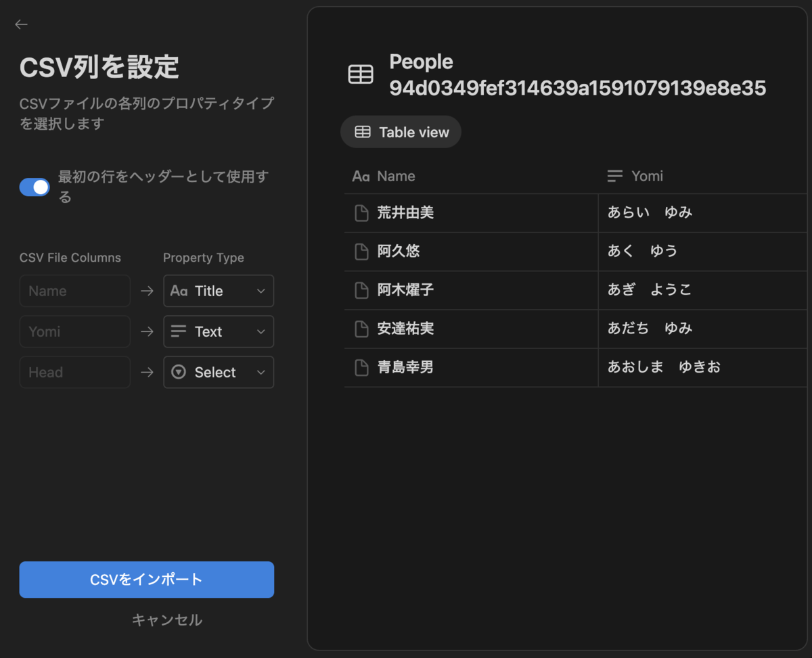Click the page icon next to 阿木燿子

tap(362, 290)
